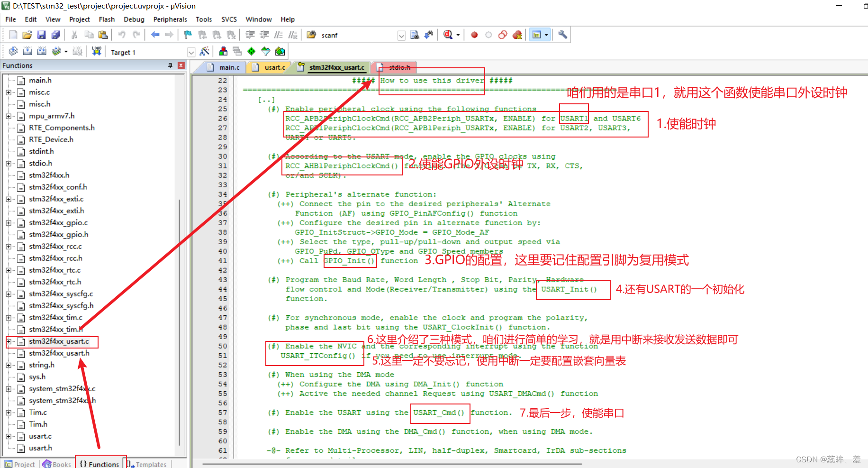This screenshot has width=868, height=468.
Task: Expand stm32f4xx_rcc.c tree node
Action: click(9, 247)
